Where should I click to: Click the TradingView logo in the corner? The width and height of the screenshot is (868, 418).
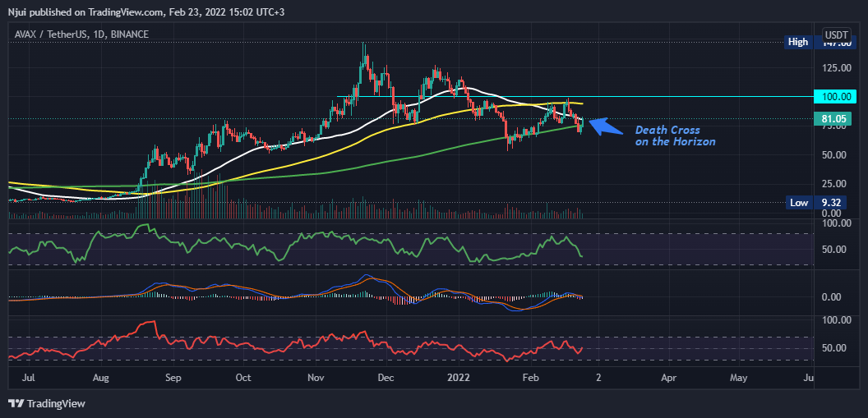pyautogui.click(x=47, y=403)
